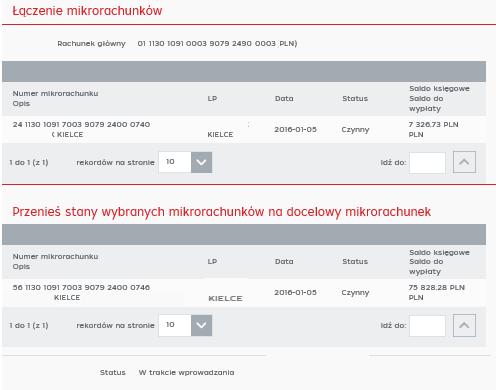Screen dimensions: 496x390
Task: Click heading 'Przenieś stany wybranych mikrorachunków'
Action: [221, 212]
